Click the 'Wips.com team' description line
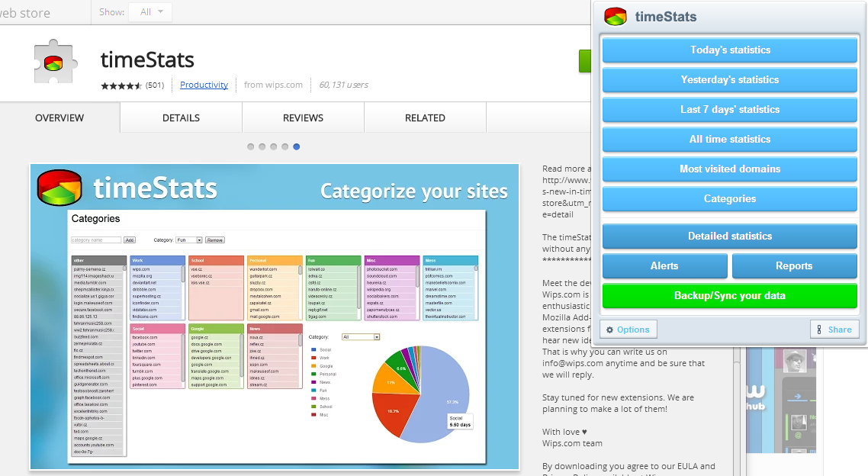The height and width of the screenshot is (476, 868). 572,443
